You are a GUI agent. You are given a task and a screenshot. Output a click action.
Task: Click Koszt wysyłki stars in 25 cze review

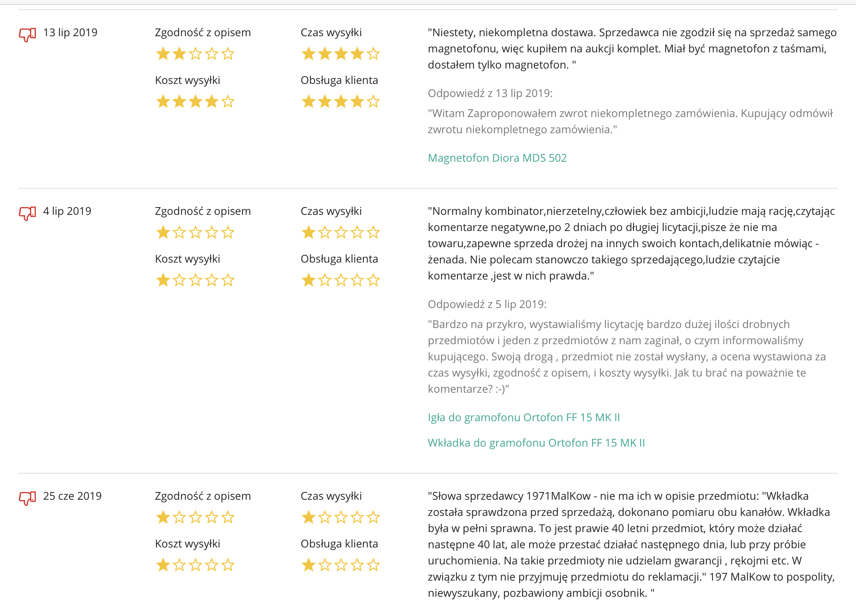pos(195,565)
